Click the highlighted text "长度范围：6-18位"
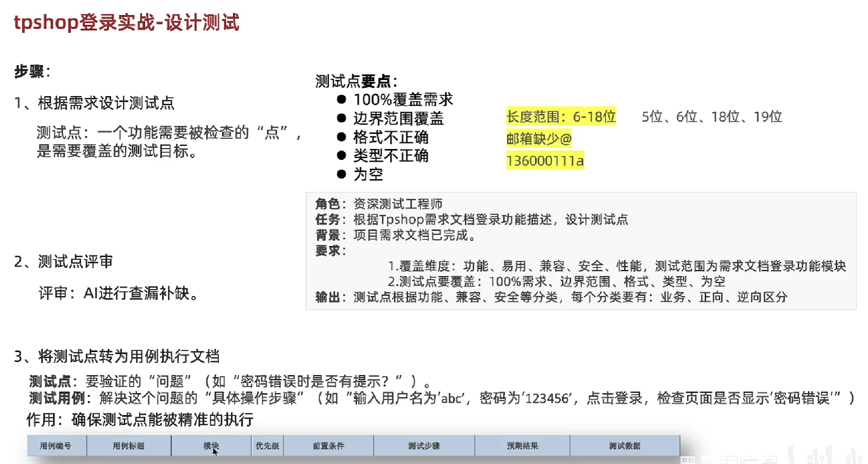Screen dimensions: 868x464 click(561, 117)
